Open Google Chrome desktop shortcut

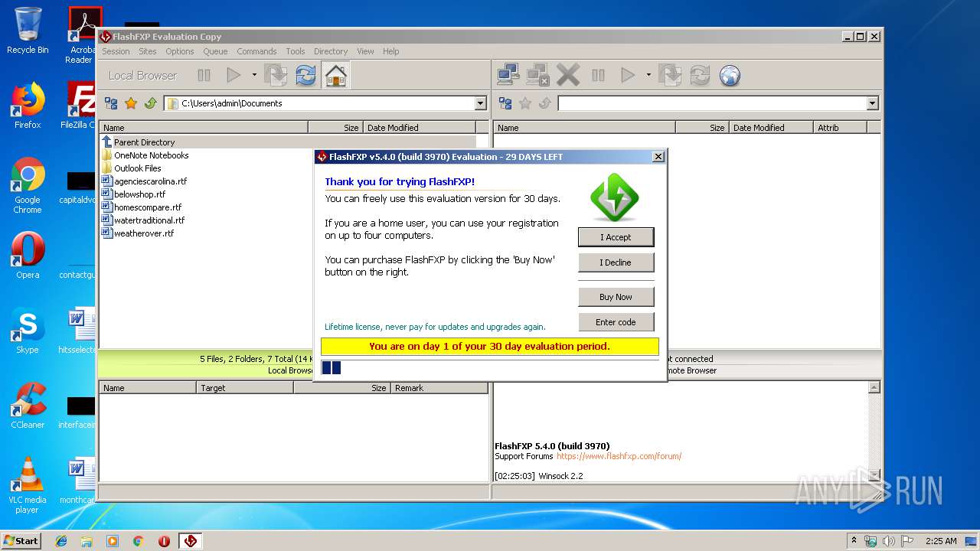click(28, 186)
